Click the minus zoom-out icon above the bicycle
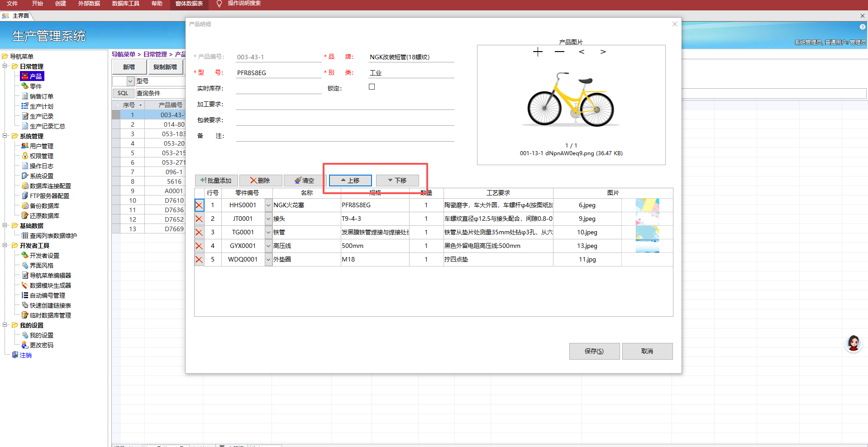 [559, 52]
